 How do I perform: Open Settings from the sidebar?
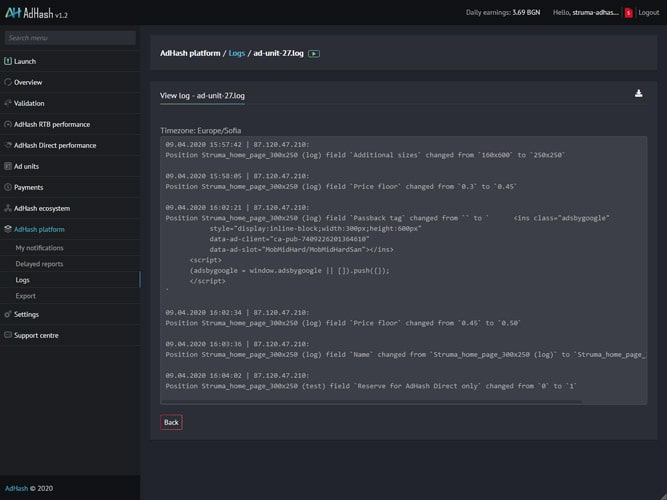[26, 314]
